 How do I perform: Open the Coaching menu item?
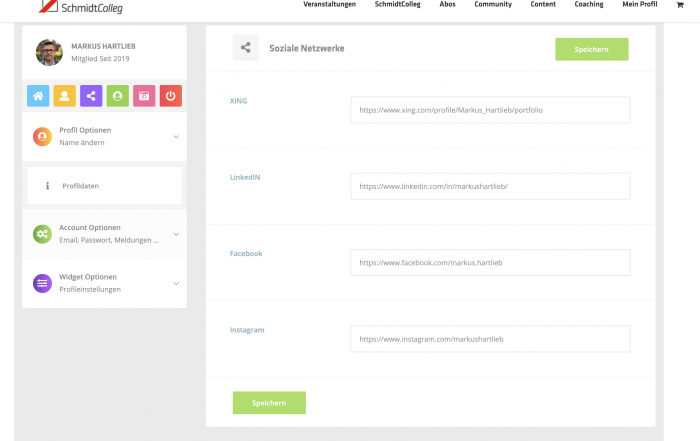(589, 5)
